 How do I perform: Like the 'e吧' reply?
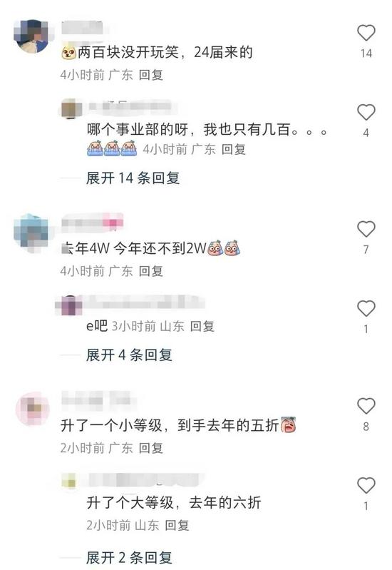pos(366,309)
